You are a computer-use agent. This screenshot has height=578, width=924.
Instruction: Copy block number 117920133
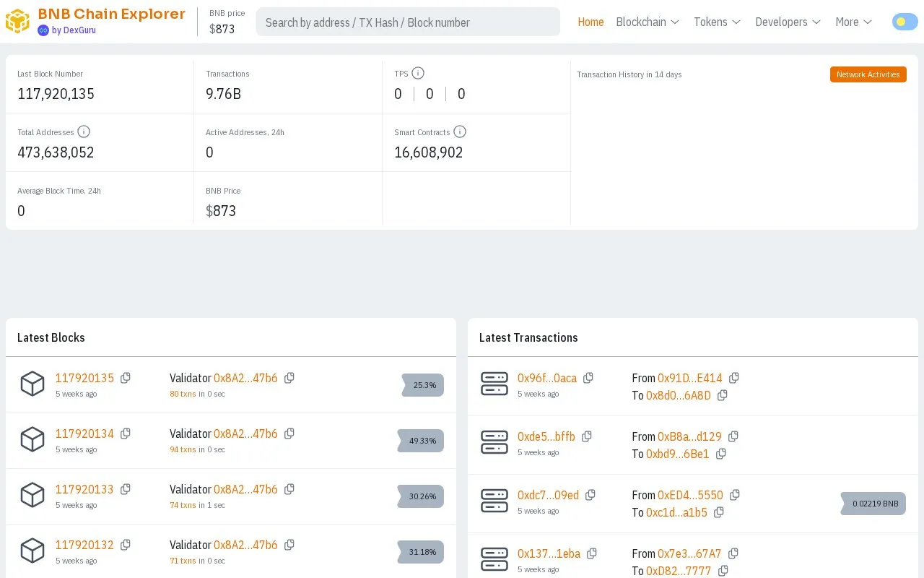click(126, 489)
